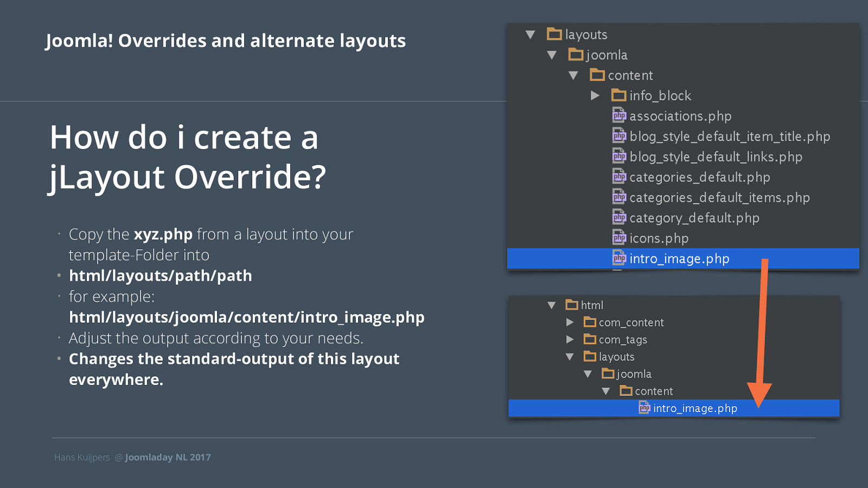Collapse the joomla folder under top layouts
The width and height of the screenshot is (868, 488).
coord(552,55)
